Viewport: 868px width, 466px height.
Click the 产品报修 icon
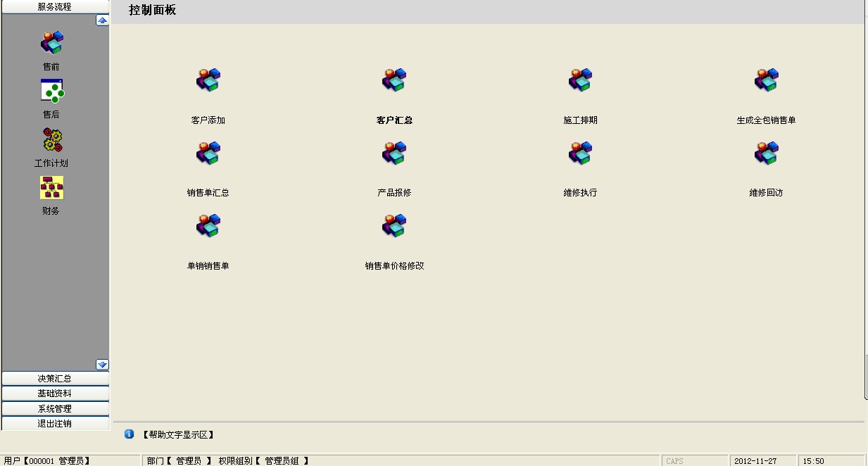394,153
